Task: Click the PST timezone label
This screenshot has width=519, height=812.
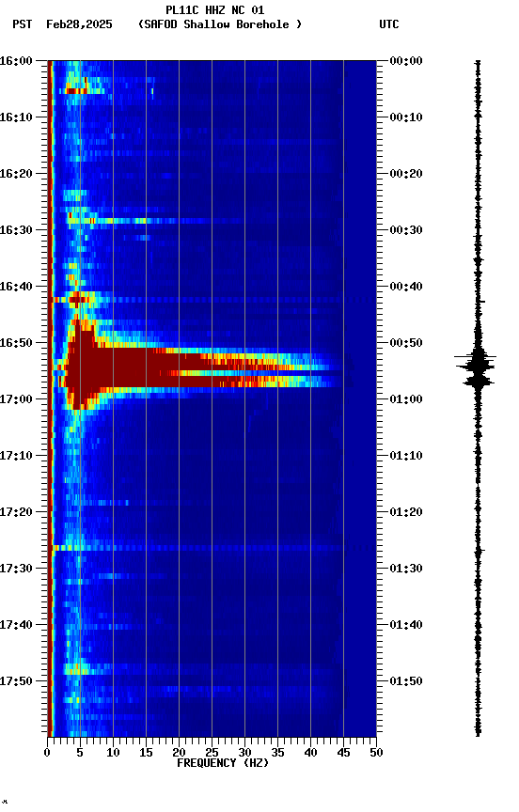Action: pyautogui.click(x=23, y=24)
